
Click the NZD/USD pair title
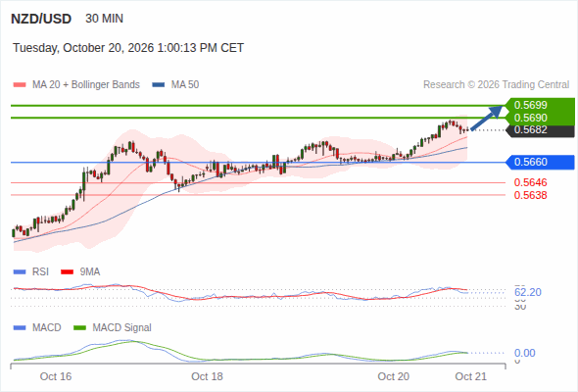point(41,19)
